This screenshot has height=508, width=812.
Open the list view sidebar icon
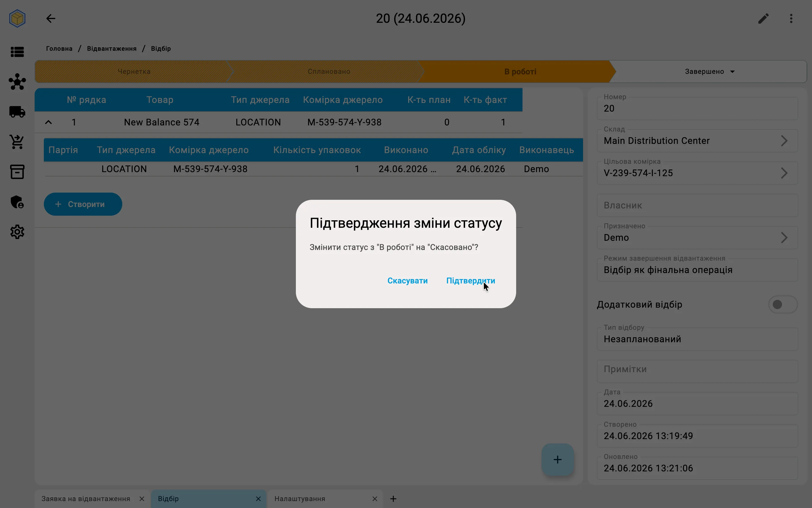click(x=17, y=52)
